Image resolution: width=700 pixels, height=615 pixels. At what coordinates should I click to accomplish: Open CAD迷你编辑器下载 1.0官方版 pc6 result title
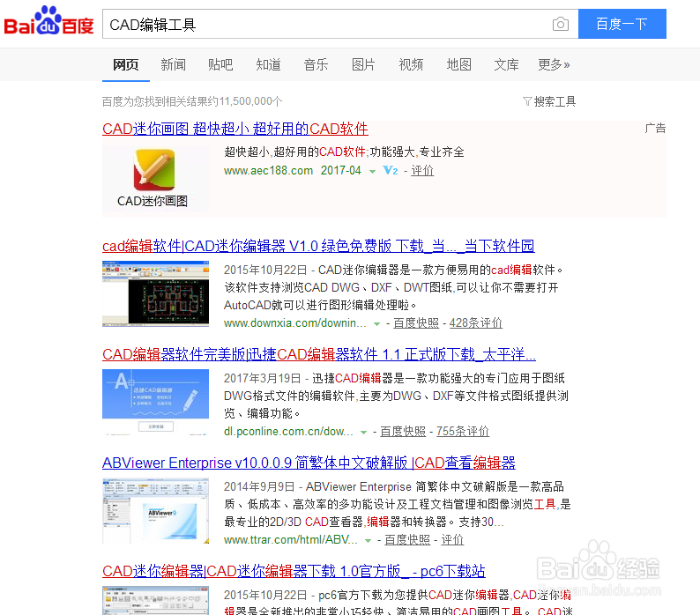tap(294, 571)
